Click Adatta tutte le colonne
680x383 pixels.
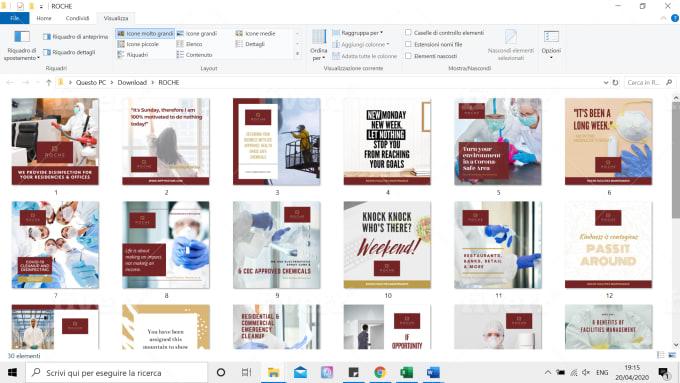coord(365,56)
